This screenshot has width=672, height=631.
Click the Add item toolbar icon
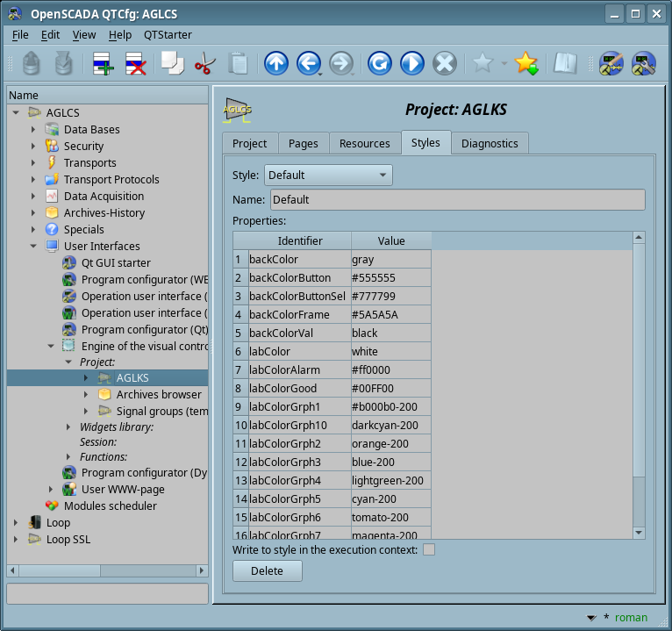pyautogui.click(x=103, y=64)
